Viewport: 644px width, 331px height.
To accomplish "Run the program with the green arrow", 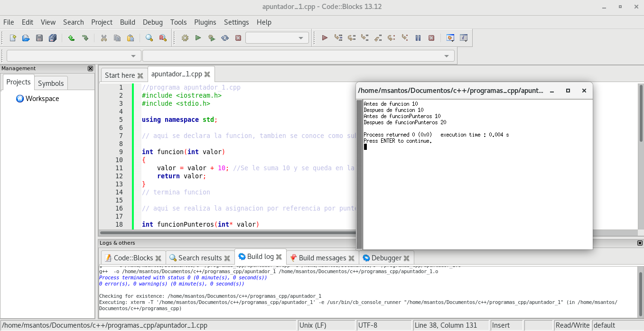I will pos(198,38).
